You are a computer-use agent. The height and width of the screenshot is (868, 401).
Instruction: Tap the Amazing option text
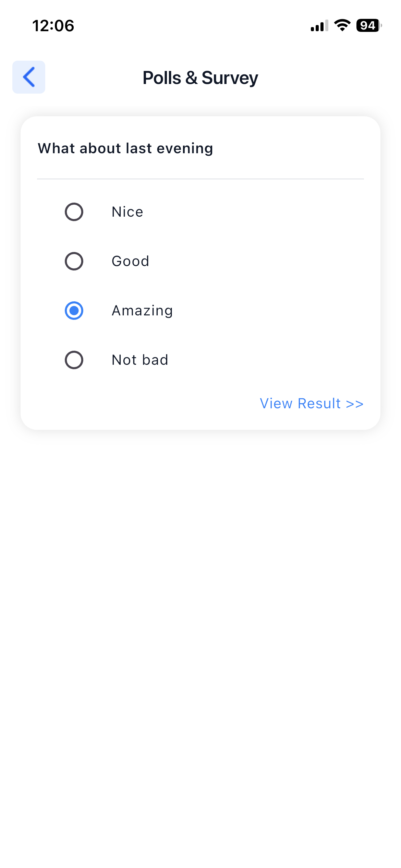[x=142, y=311]
